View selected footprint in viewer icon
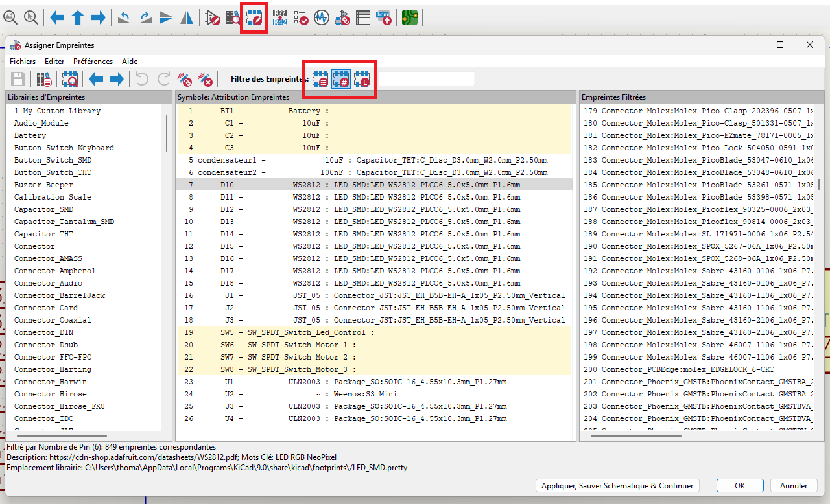The width and height of the screenshot is (830, 504). pos(70,80)
